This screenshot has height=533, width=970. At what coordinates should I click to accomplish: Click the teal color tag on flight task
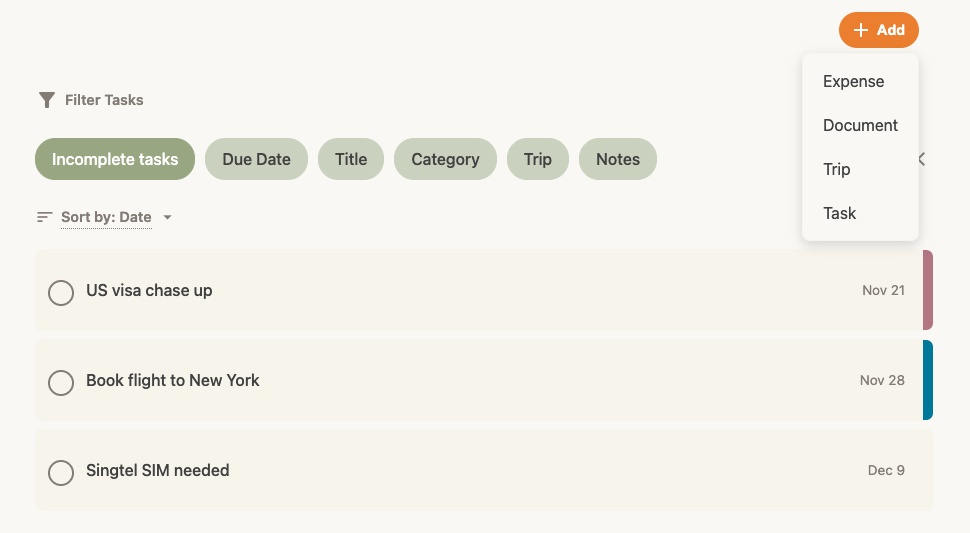pyautogui.click(x=928, y=380)
